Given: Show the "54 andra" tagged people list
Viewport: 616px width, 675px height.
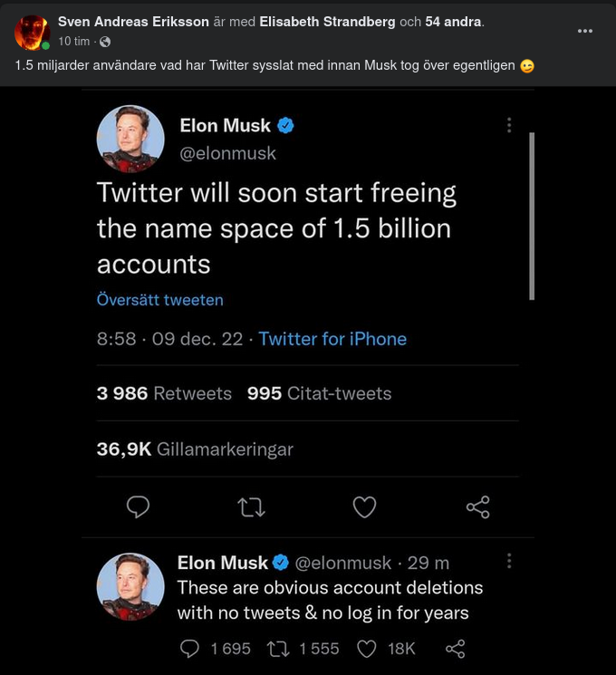Looking at the screenshot, I should pyautogui.click(x=453, y=22).
